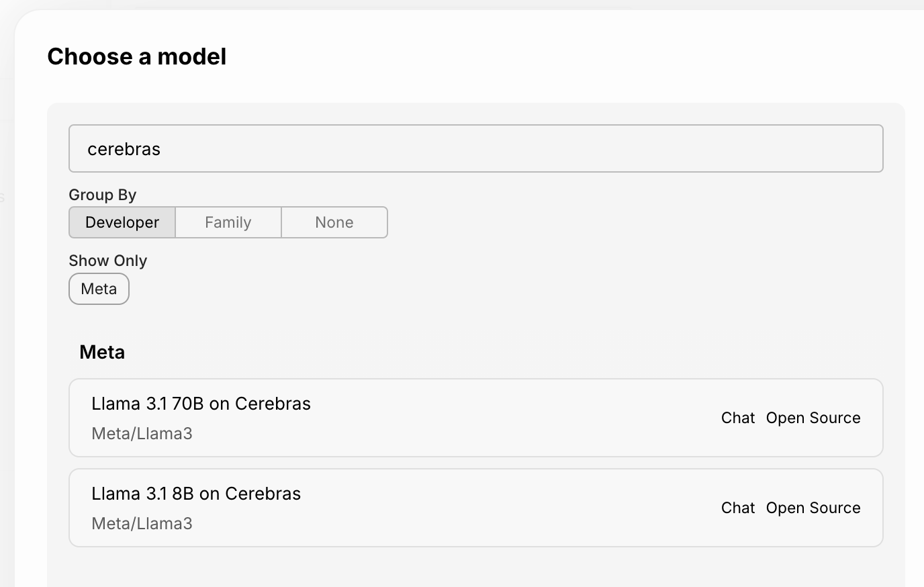
Task: Click the model search field containing "cerebras"
Action: coord(475,148)
